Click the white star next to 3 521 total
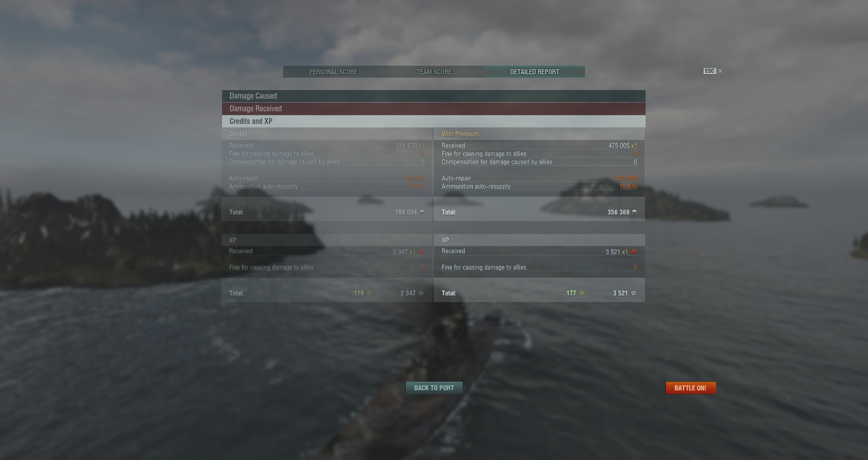This screenshot has height=460, width=868. 633,293
